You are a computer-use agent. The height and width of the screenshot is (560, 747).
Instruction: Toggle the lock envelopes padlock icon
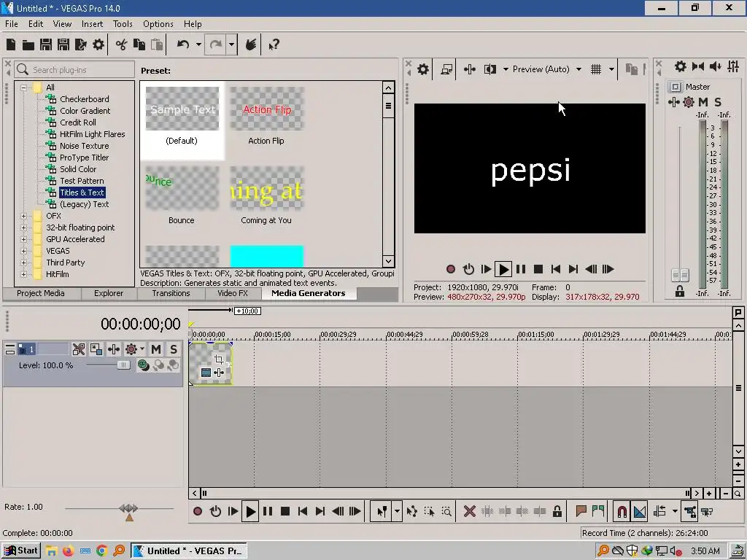[557, 511]
